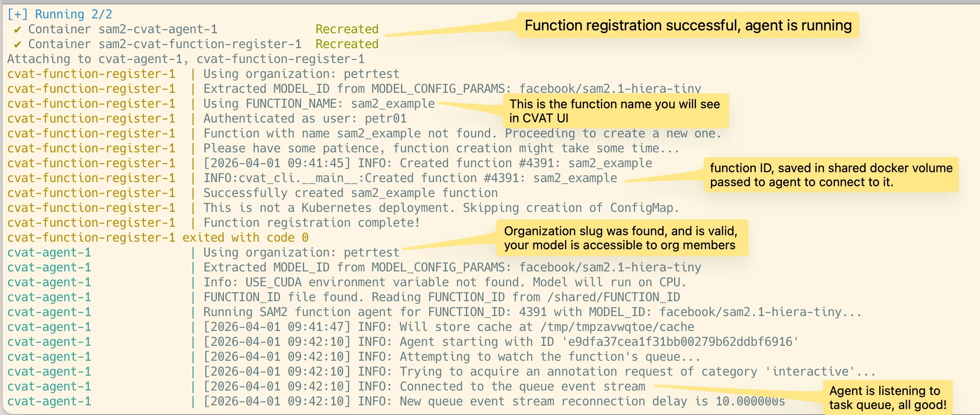
Task: Click 'Container sam2-cvat-function-register-1' line
Action: pos(165,44)
